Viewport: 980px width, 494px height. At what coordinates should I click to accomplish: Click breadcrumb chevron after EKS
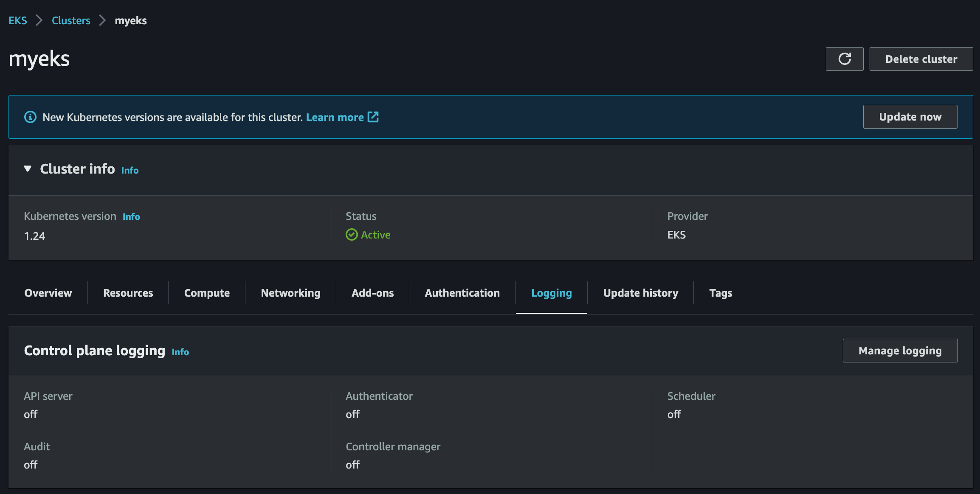39,20
